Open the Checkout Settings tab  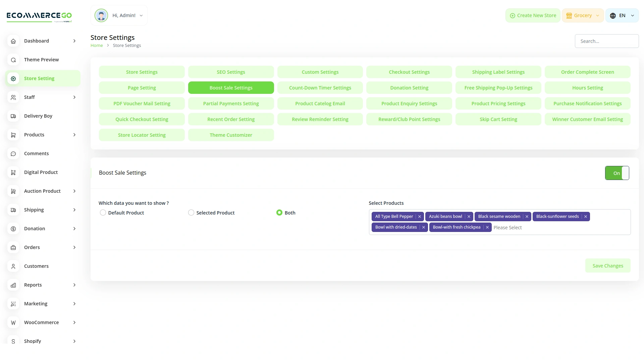(409, 72)
